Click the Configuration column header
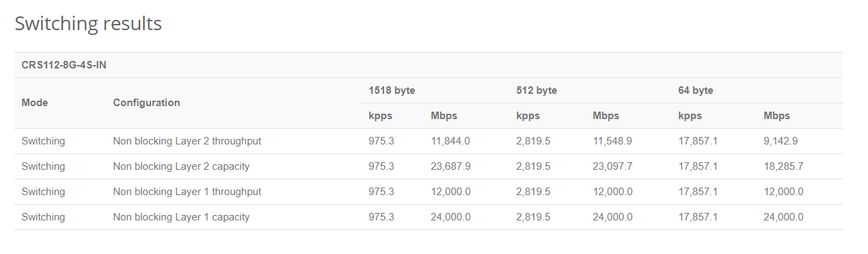This screenshot has height=254, width=868. 146,103
